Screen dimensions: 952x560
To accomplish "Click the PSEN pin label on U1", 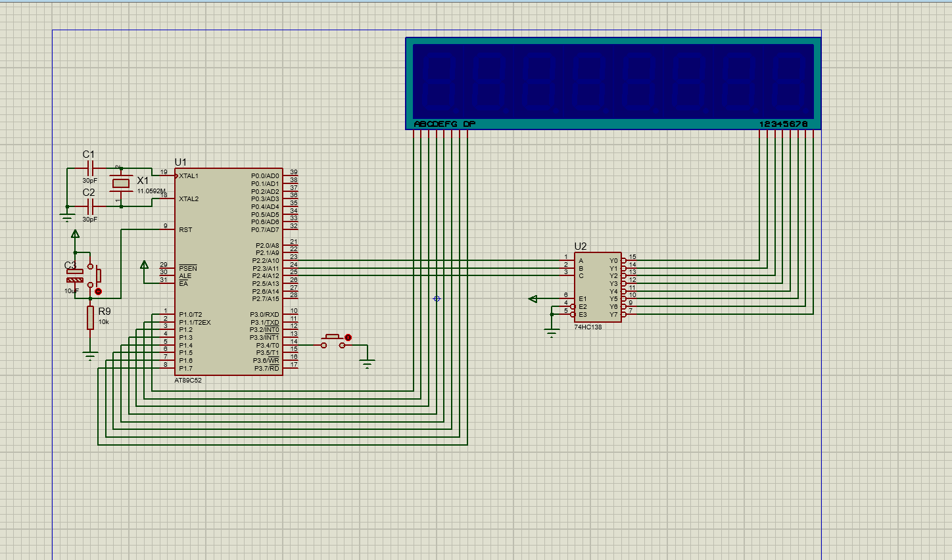I will pyautogui.click(x=188, y=268).
